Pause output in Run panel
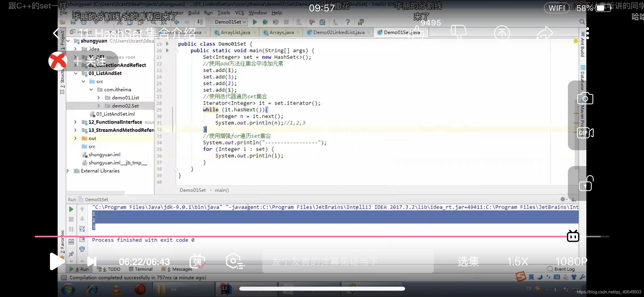Viewport: 644px width, 297px height. 71,229
